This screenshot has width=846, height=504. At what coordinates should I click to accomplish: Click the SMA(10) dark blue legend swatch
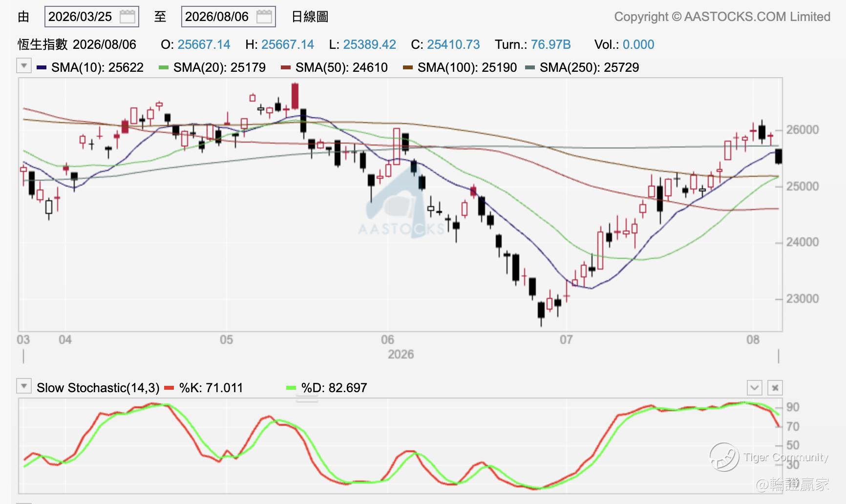(42, 67)
